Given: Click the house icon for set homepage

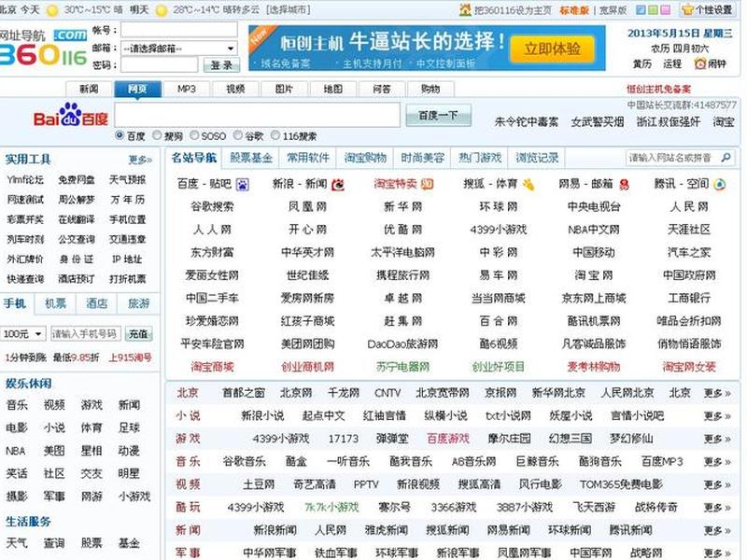Looking at the screenshot, I should 465,9.
